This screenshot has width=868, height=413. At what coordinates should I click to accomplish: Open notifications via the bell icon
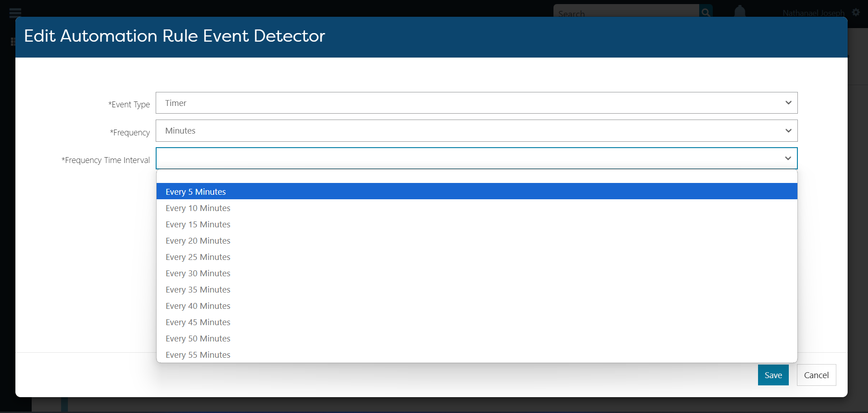(739, 12)
